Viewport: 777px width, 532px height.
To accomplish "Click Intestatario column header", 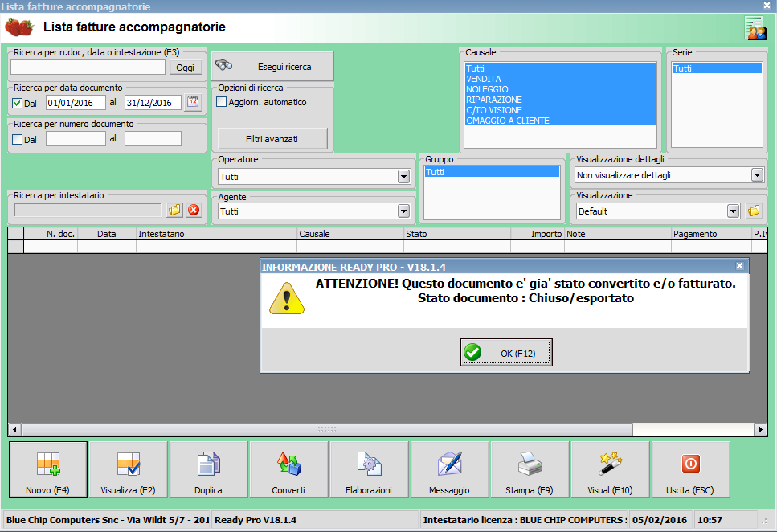I will click(217, 234).
